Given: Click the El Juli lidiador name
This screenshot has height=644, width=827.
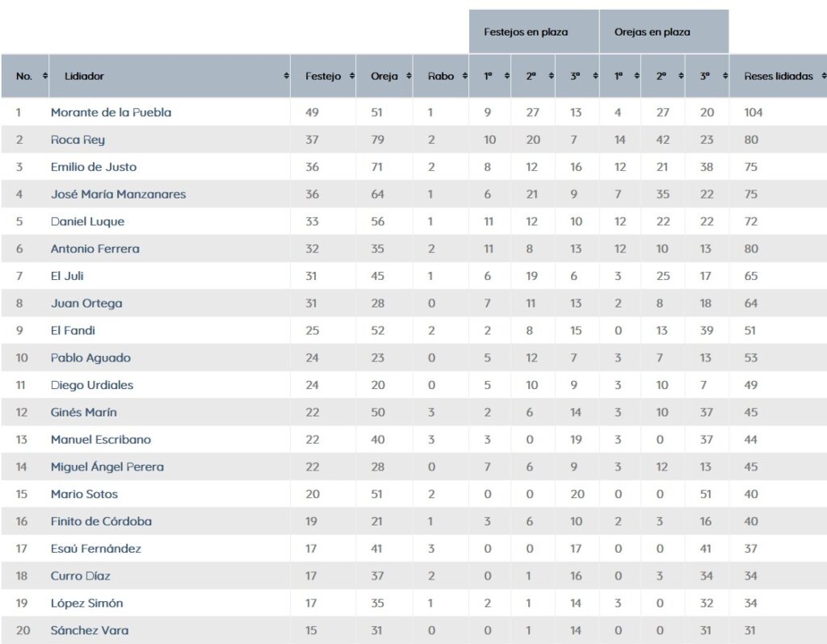Looking at the screenshot, I should click(x=67, y=276).
